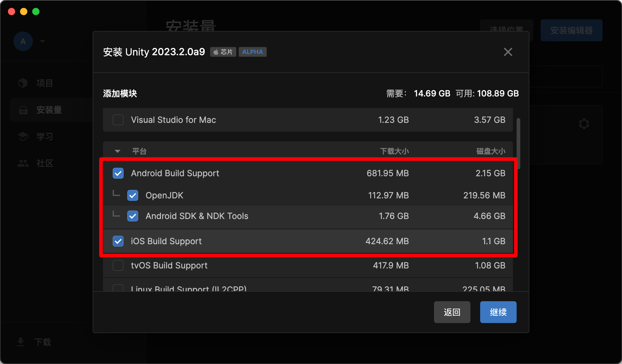Close the Unity install dialog
The image size is (622, 364).
(x=508, y=52)
